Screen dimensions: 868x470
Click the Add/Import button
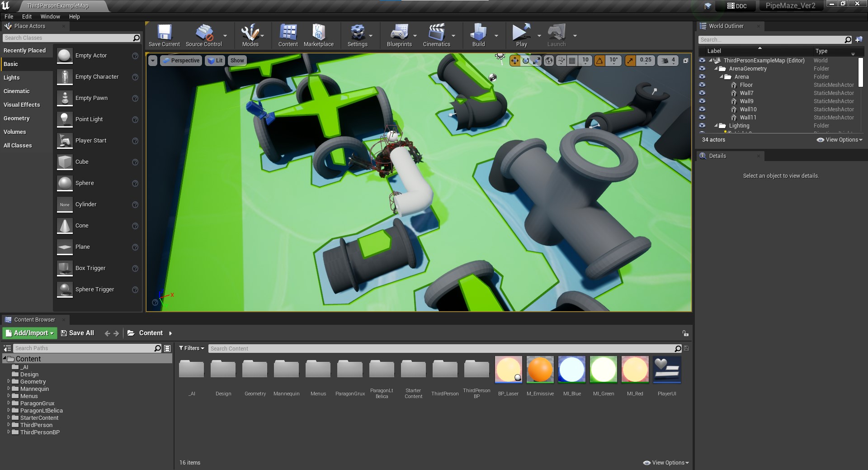30,333
